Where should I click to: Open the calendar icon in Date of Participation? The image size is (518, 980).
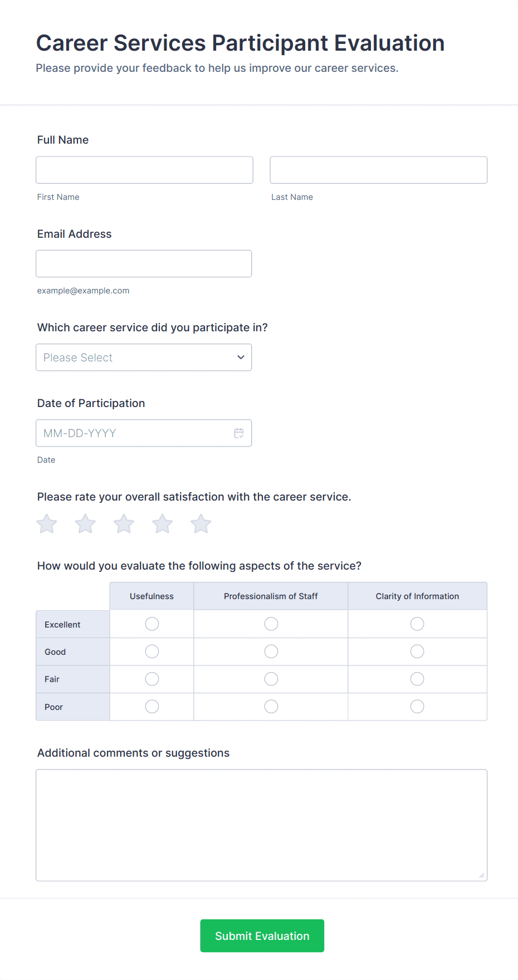[239, 433]
